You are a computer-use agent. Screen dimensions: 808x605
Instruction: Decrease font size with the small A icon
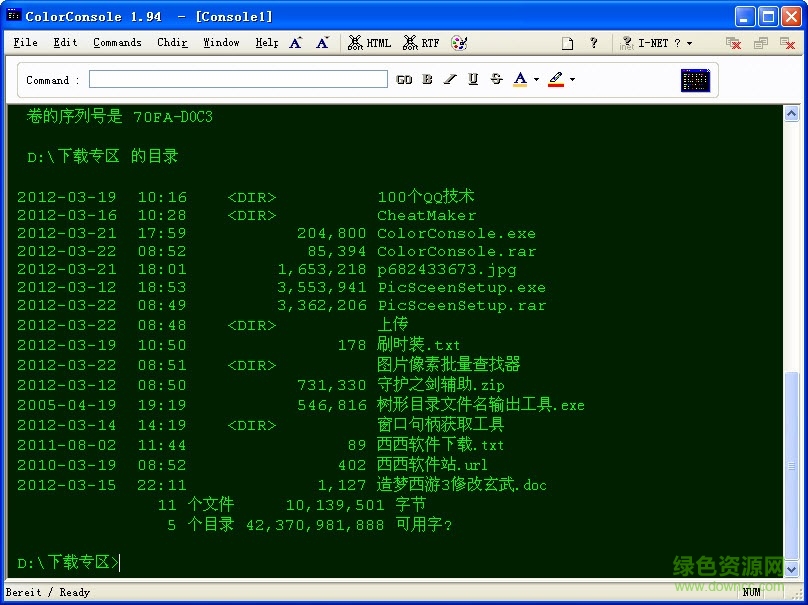click(x=320, y=42)
